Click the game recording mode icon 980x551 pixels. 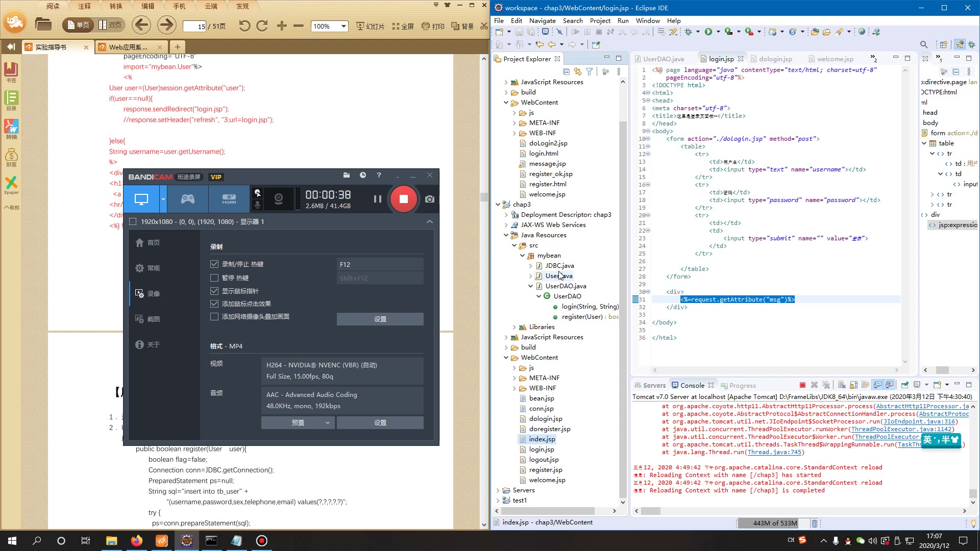coord(187,198)
